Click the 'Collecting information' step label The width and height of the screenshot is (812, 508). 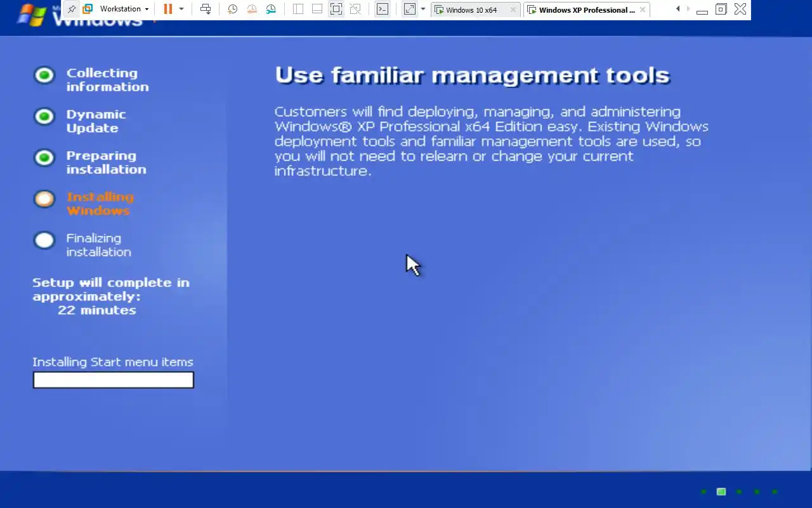point(107,80)
